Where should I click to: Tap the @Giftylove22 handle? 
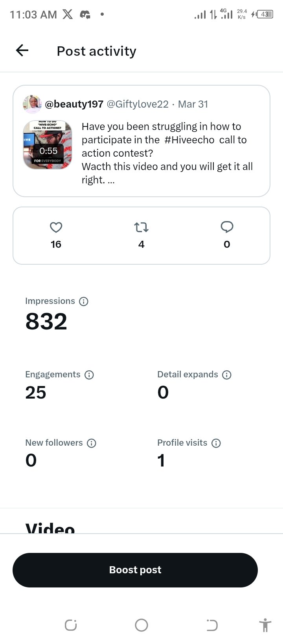(138, 104)
